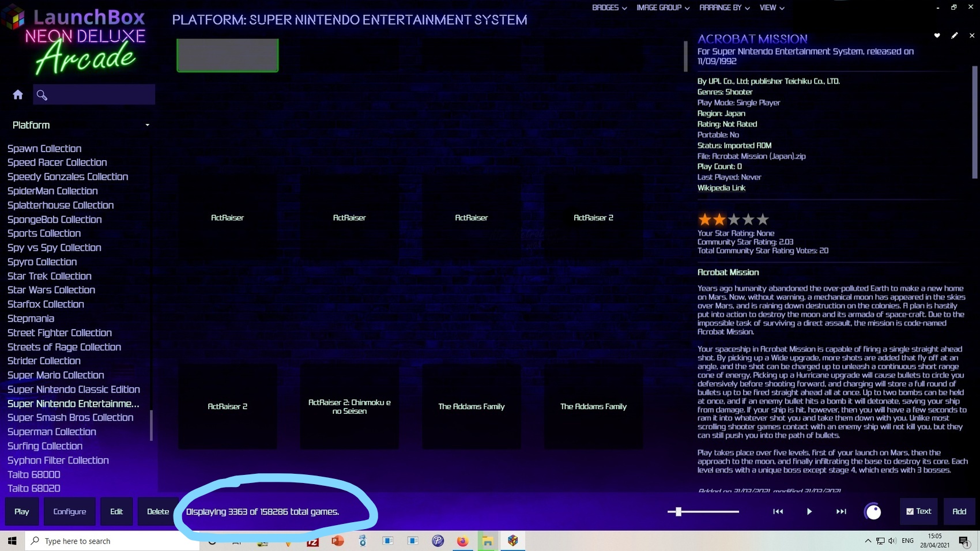
Task: Click the Play button
Action: click(x=22, y=511)
